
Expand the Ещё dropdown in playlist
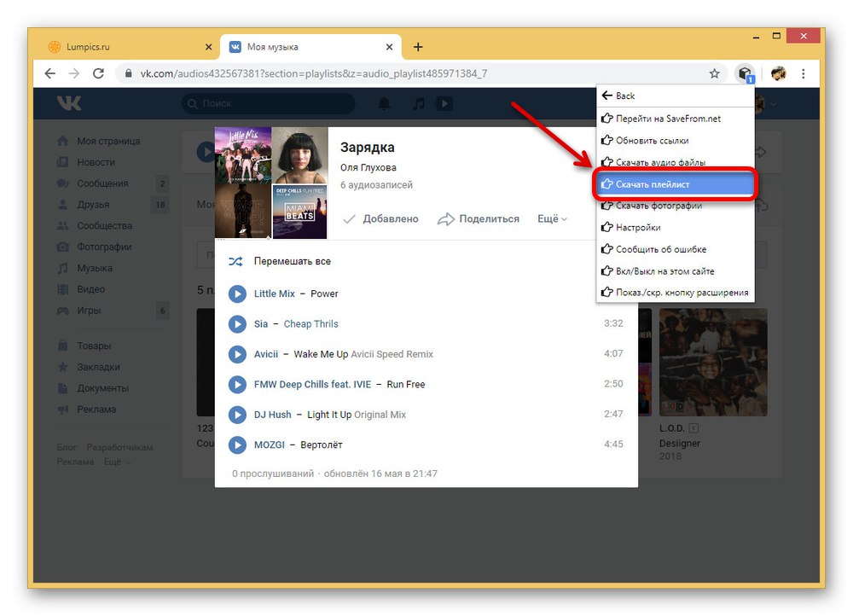point(552,218)
